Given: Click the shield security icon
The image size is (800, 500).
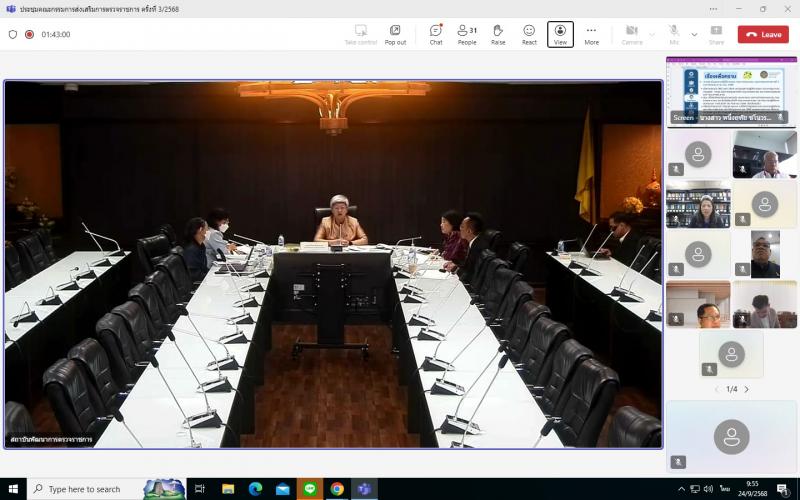Looking at the screenshot, I should [x=13, y=34].
